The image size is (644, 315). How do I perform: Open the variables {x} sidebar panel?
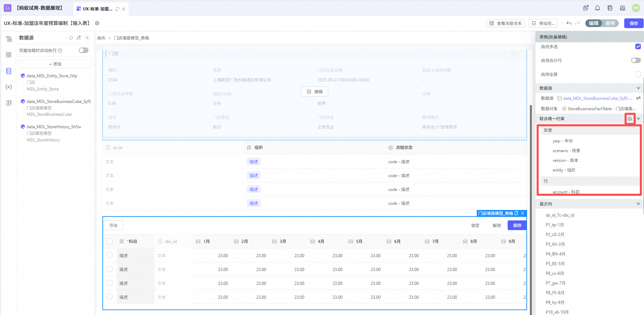pyautogui.click(x=9, y=87)
